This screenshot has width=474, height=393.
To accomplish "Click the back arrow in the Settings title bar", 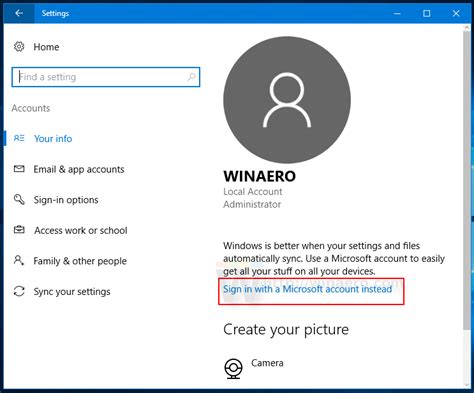I will pyautogui.click(x=19, y=13).
